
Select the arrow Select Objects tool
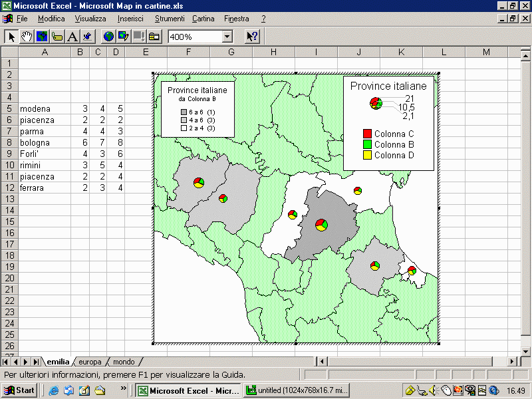tap(11, 37)
